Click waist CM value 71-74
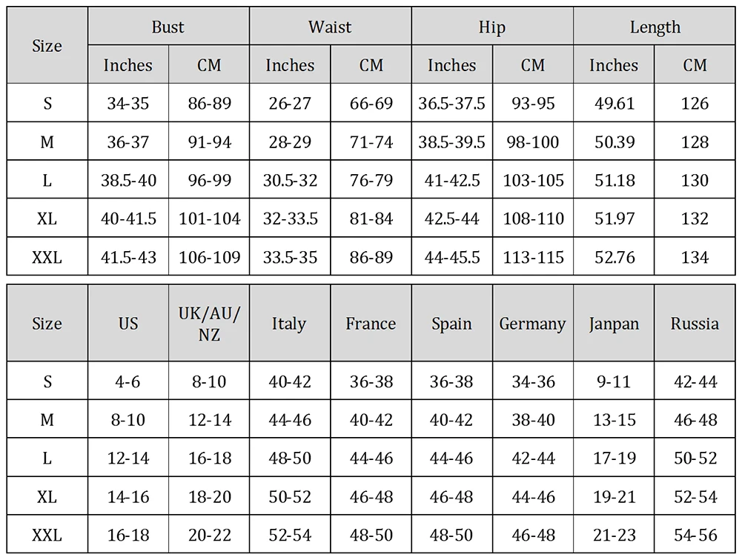Screen dimensions: 742x560 click(x=371, y=141)
